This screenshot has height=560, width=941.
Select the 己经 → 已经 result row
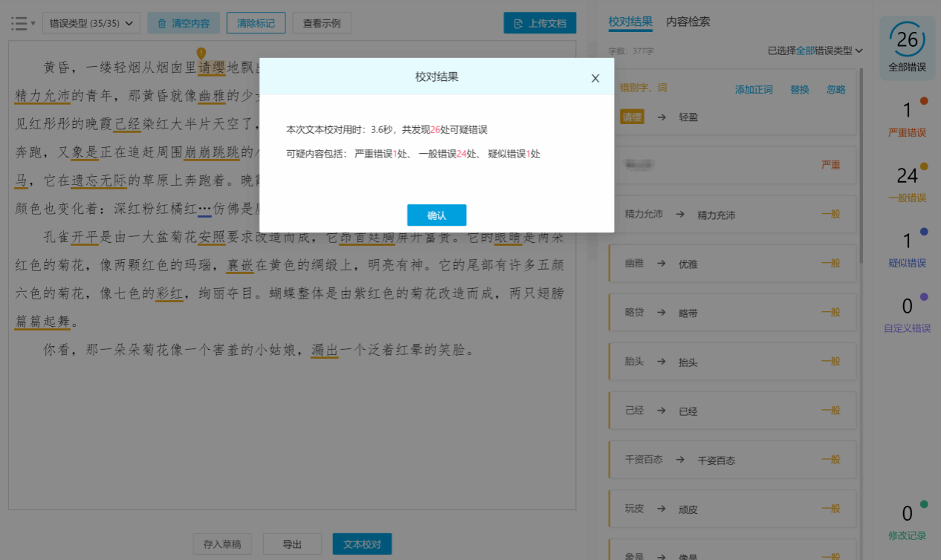[732, 411]
